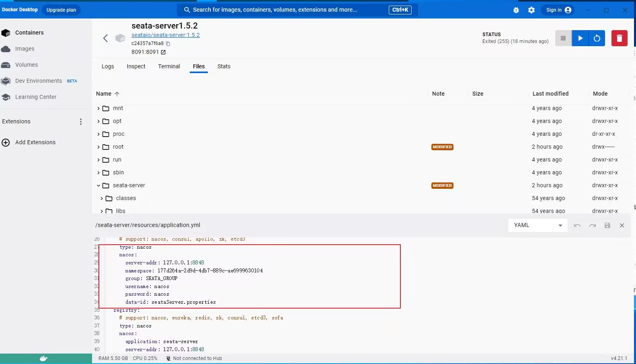Click Not connected to Hub indicator

194,358
